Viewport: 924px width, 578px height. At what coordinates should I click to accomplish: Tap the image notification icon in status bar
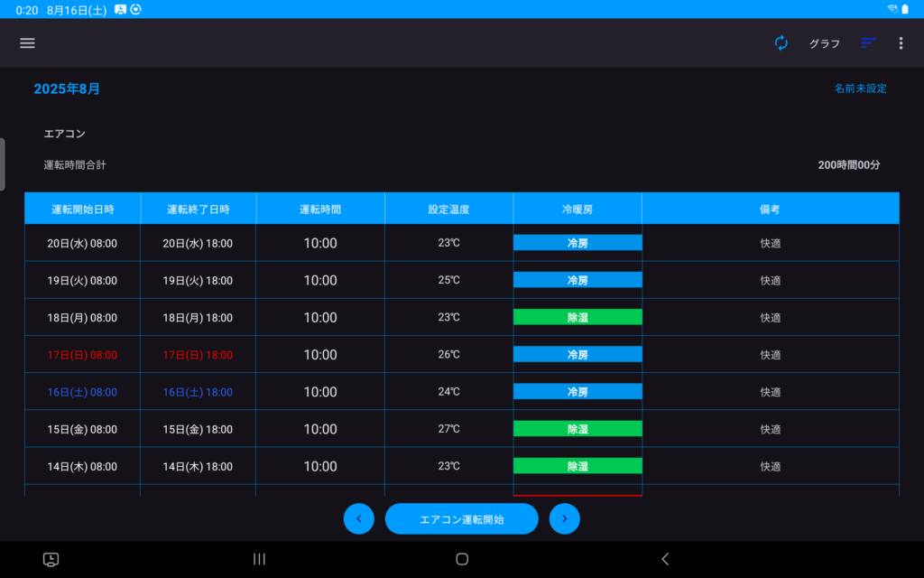120,9
